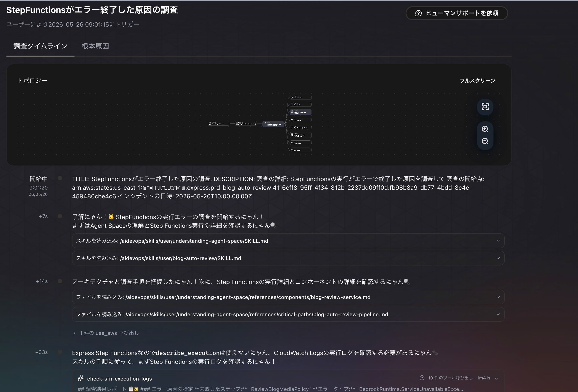Select the Slack Notifier topology node

300,104
